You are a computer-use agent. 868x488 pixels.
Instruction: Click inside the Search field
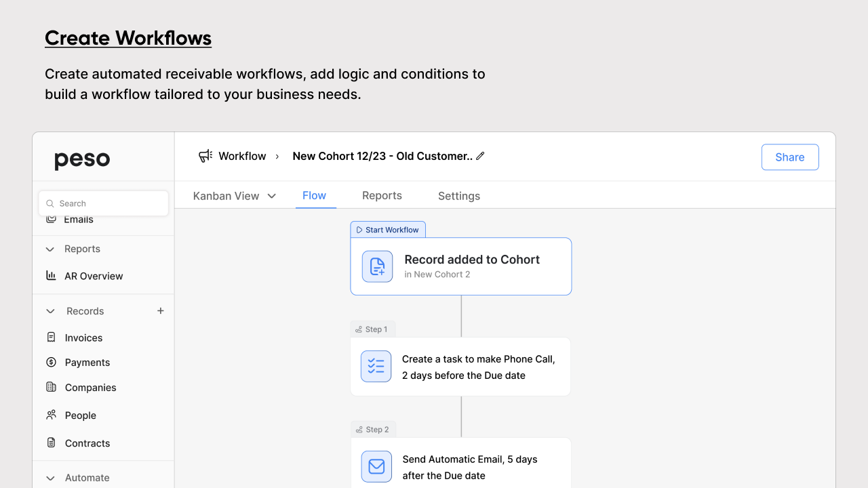pyautogui.click(x=102, y=203)
